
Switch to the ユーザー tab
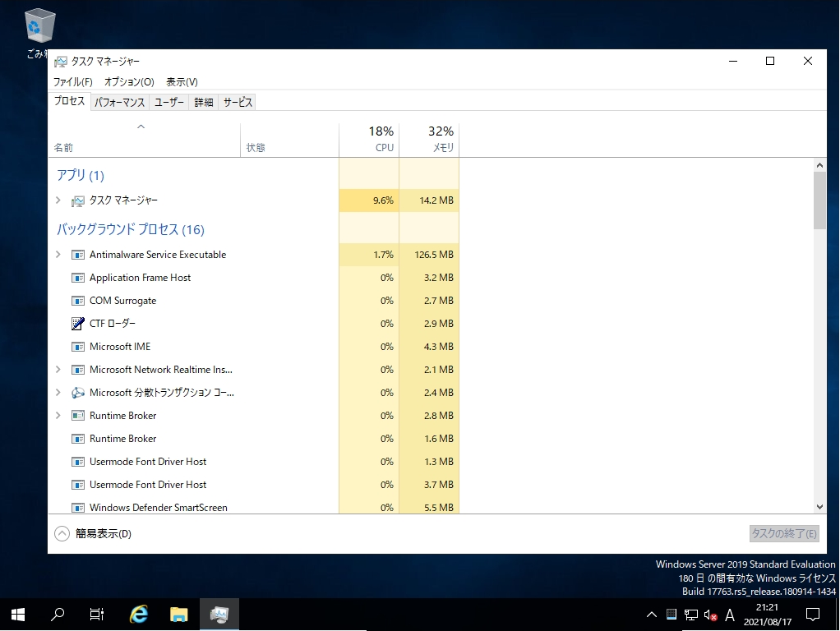coord(169,103)
